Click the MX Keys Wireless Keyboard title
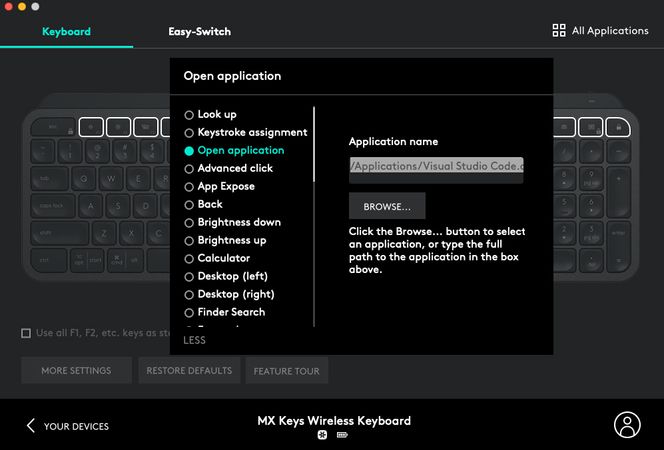This screenshot has width=664, height=450. pos(334,421)
